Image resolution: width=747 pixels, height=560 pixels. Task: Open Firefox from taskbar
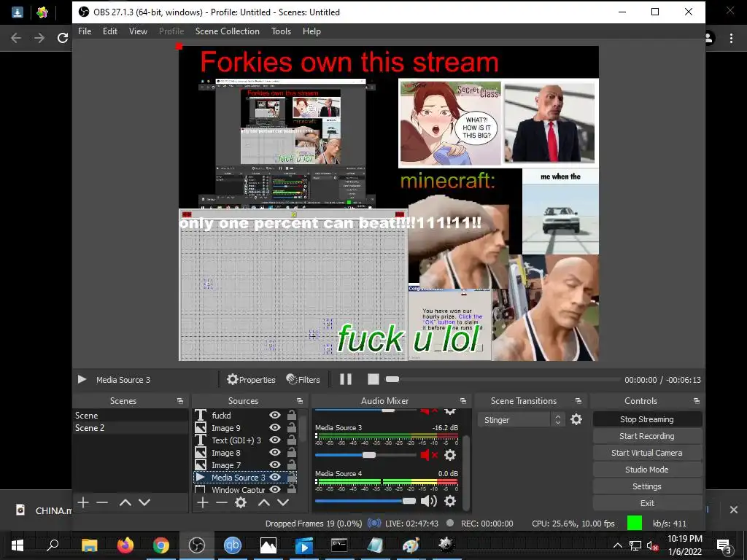click(x=125, y=545)
